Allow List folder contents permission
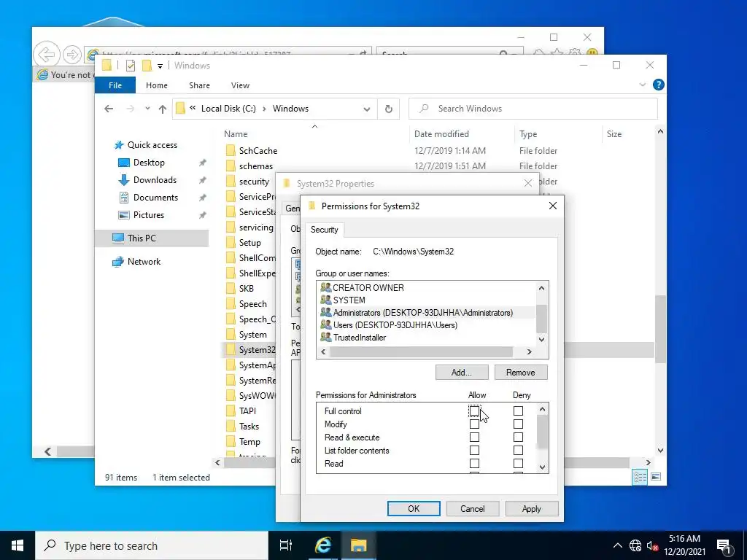747x560 pixels. click(x=474, y=450)
